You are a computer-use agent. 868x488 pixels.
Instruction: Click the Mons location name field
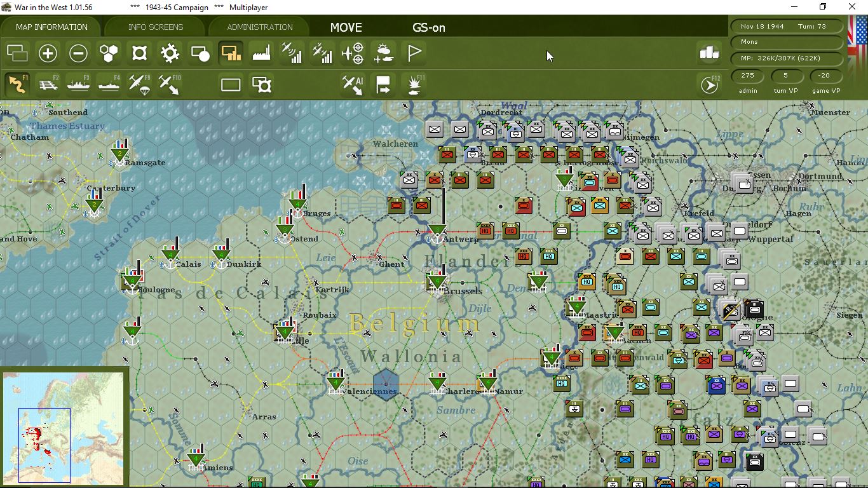pyautogui.click(x=787, y=42)
